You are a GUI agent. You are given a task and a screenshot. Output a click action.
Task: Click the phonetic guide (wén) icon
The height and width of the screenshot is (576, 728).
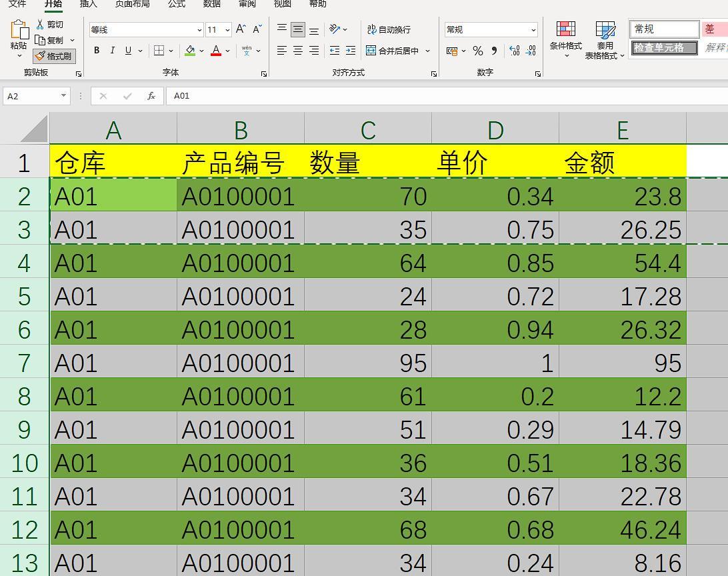pos(247,51)
